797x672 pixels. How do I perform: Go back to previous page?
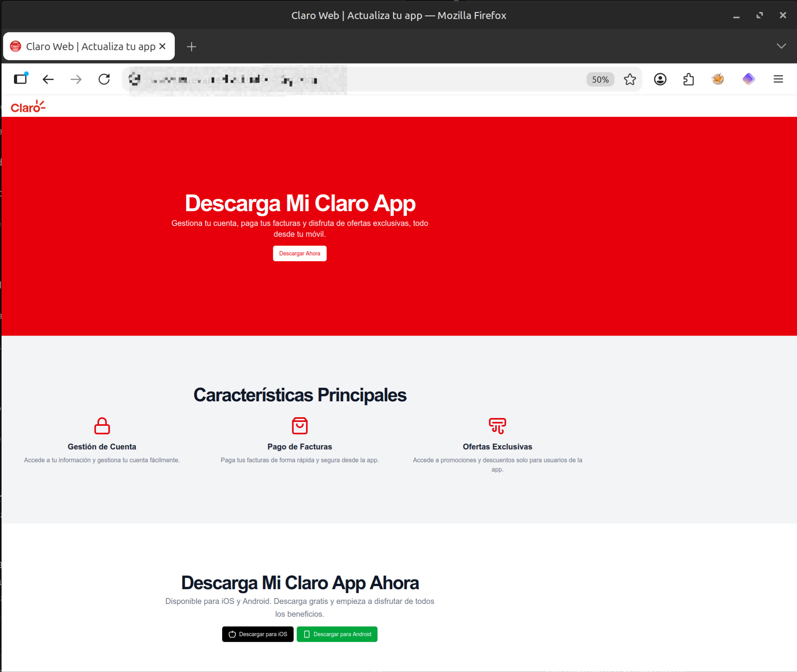tap(48, 79)
